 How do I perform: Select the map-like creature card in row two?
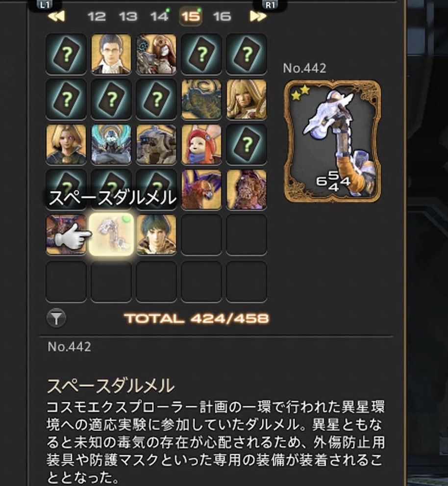201,99
